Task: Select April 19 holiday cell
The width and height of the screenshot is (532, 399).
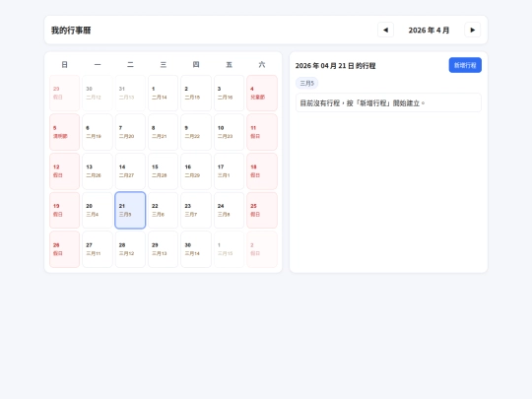Action: click(64, 210)
